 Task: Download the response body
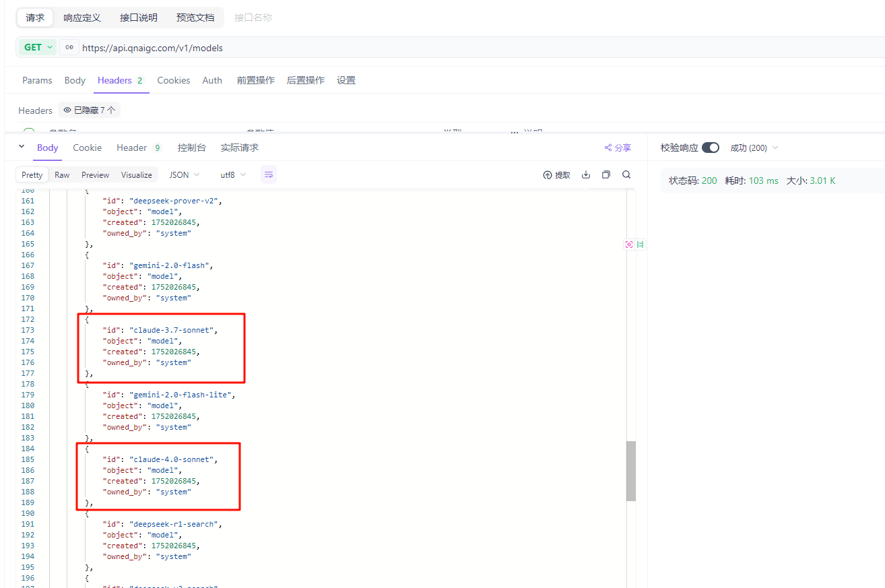coord(586,175)
